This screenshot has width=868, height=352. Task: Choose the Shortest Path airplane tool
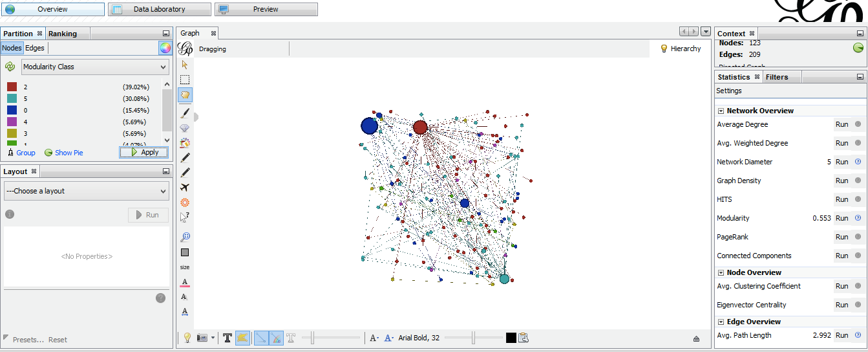pyautogui.click(x=185, y=187)
